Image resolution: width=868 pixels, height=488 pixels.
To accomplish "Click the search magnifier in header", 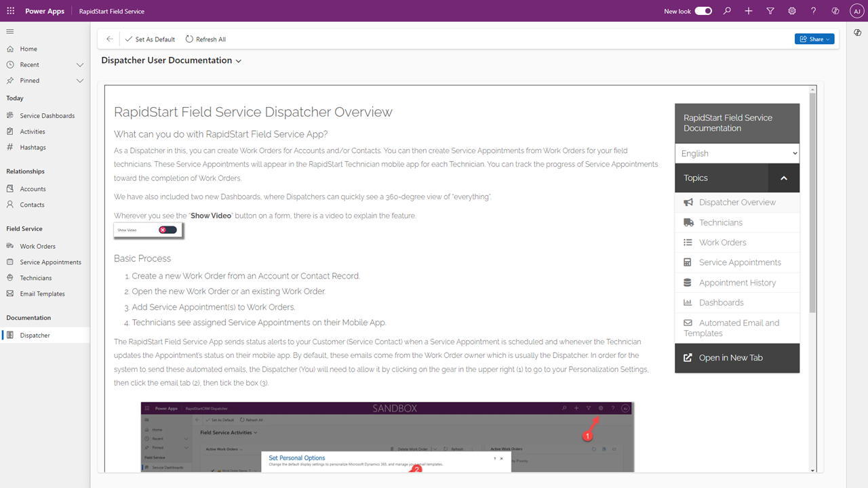I will (727, 11).
